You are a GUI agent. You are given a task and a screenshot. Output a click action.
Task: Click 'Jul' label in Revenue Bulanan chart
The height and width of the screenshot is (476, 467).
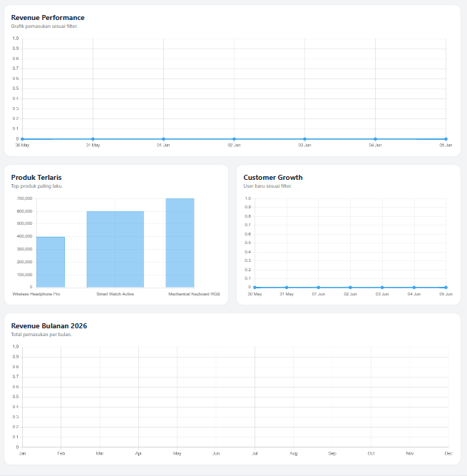tap(255, 454)
